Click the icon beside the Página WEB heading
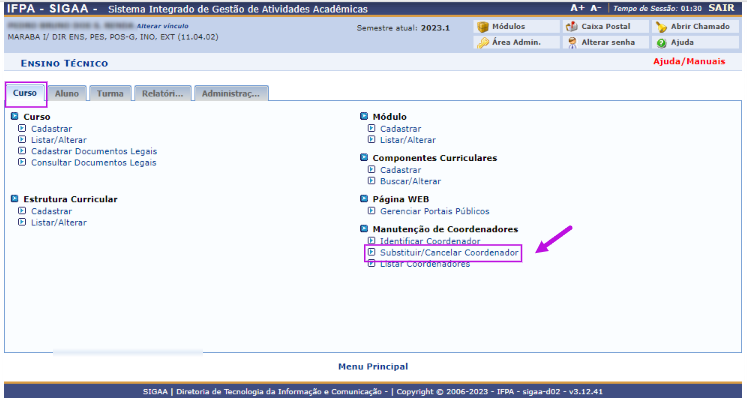Image resolution: width=747 pixels, height=398 pixels. [364, 198]
